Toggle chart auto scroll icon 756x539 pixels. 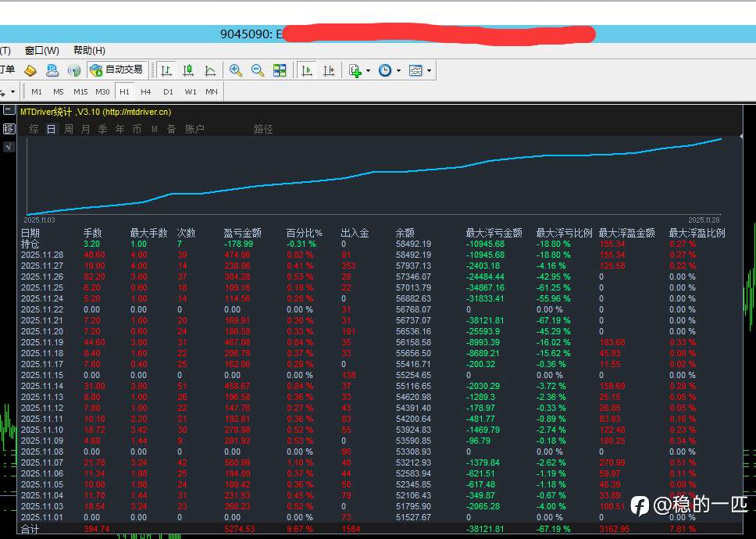pyautogui.click(x=307, y=70)
